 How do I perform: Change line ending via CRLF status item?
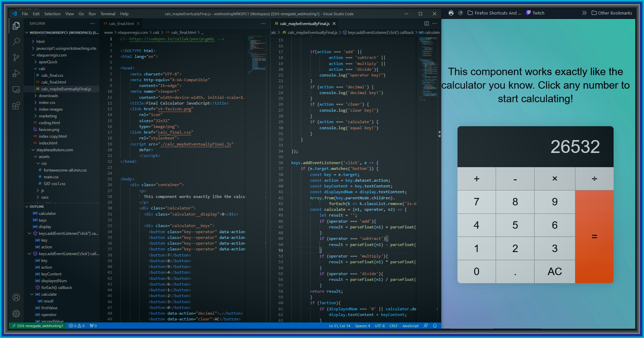393,326
